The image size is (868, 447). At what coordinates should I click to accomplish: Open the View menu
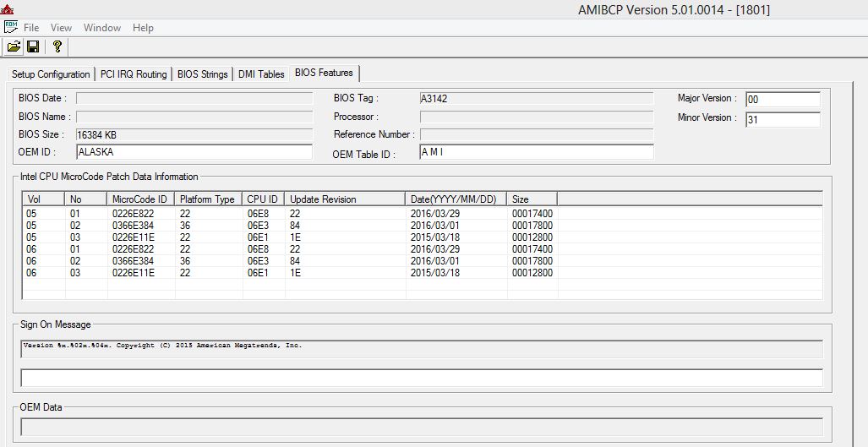click(61, 28)
